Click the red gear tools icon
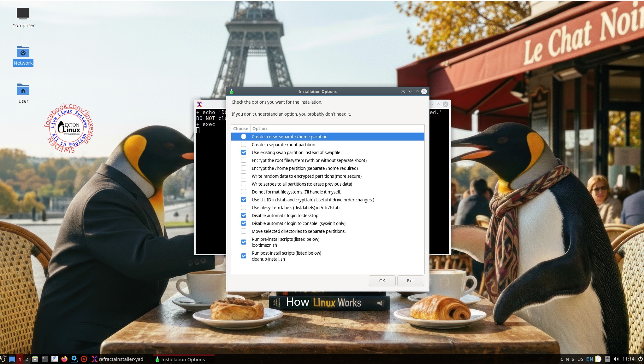This screenshot has height=364, width=644. pyautogui.click(x=84, y=359)
